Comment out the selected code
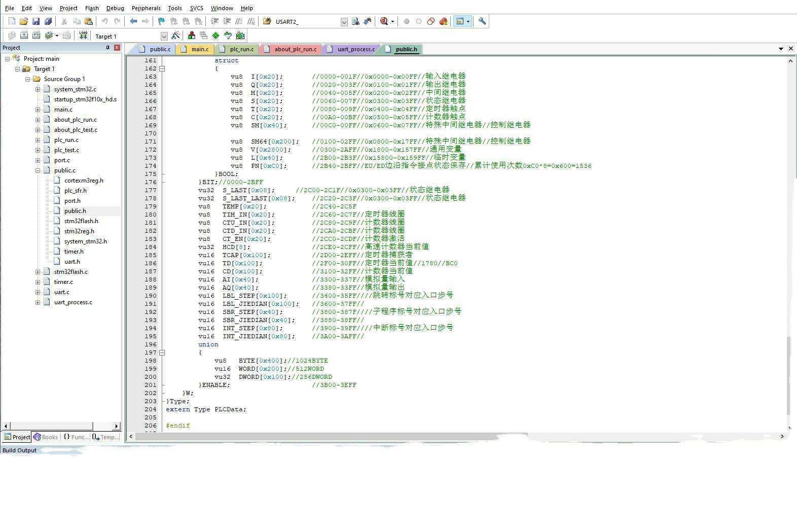The height and width of the screenshot is (532, 797). coord(239,21)
